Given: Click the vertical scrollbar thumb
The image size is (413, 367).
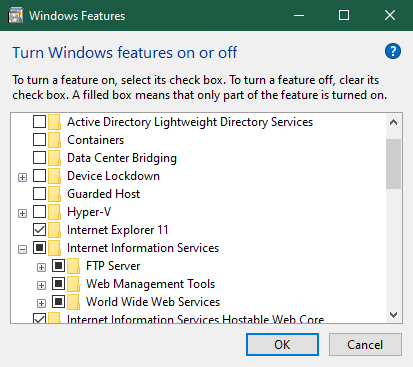Looking at the screenshot, I should tap(393, 164).
